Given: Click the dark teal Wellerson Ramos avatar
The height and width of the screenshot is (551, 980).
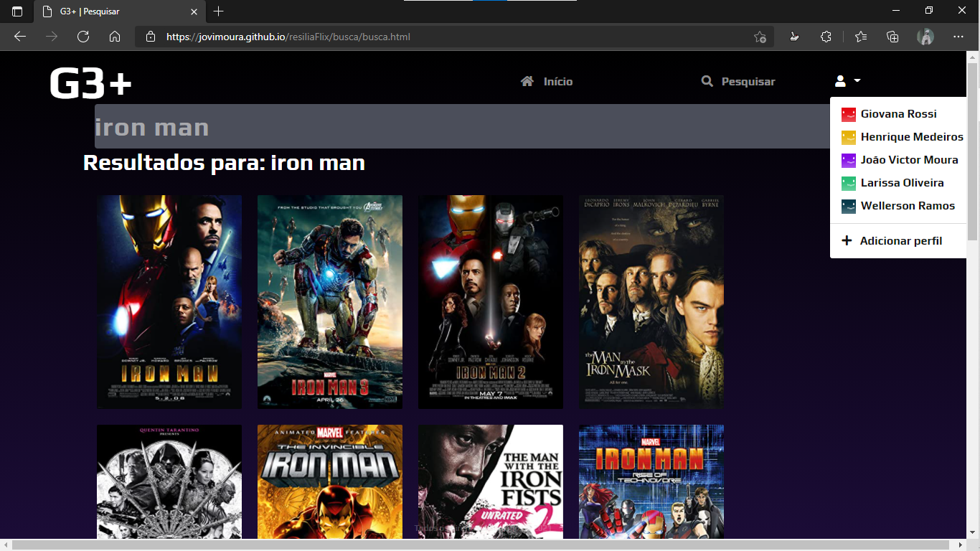Looking at the screenshot, I should point(849,207).
